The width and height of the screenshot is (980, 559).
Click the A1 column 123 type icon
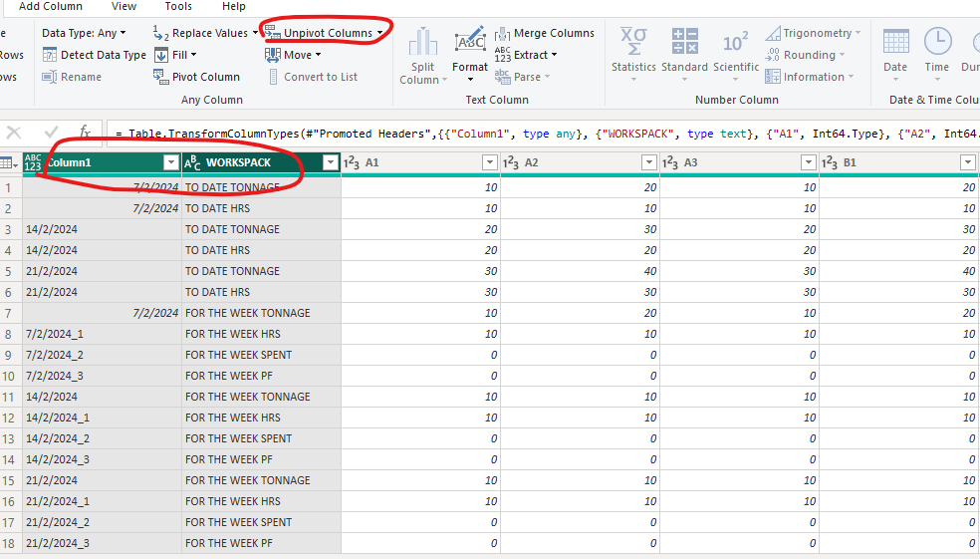click(352, 163)
